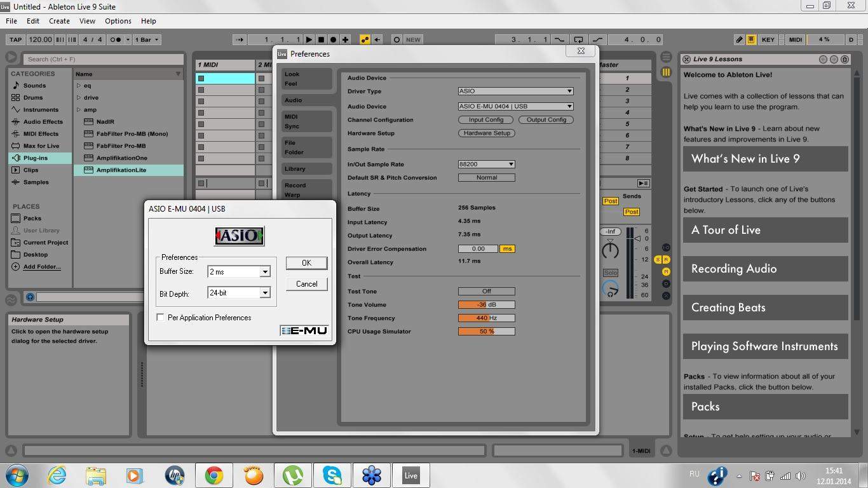Click the transport Play button
Viewport: 868px width, 488px height.
(x=309, y=39)
